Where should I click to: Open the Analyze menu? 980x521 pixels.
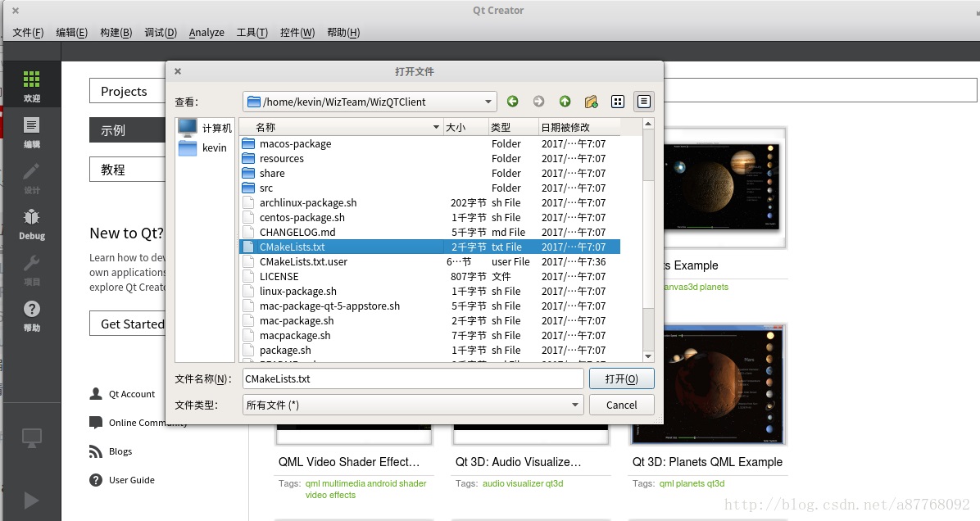click(206, 33)
